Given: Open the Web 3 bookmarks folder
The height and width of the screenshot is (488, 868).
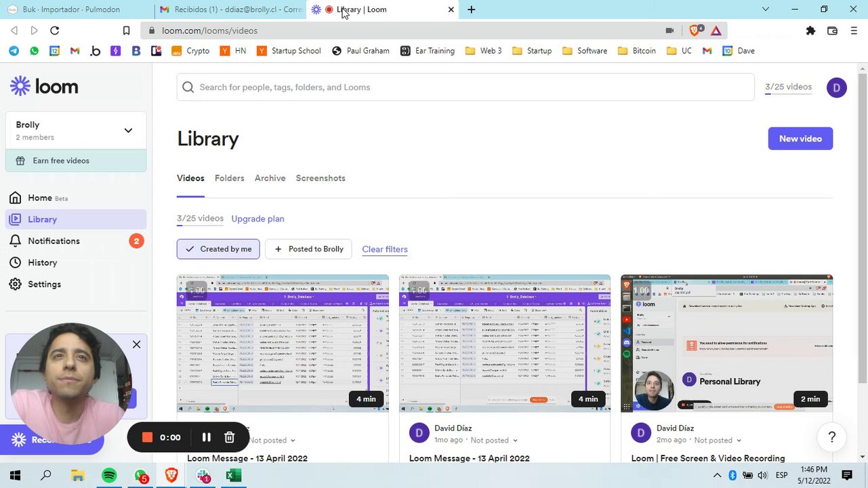Looking at the screenshot, I should pos(484,51).
